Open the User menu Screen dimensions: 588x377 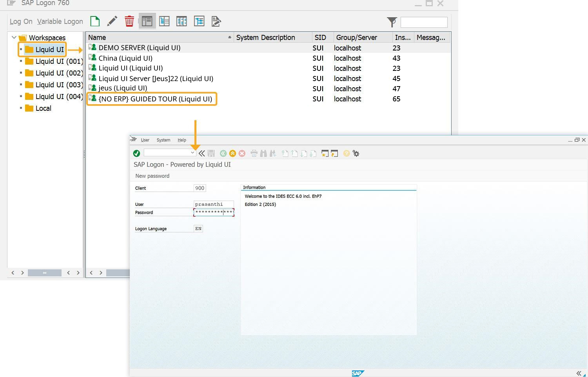click(x=145, y=140)
